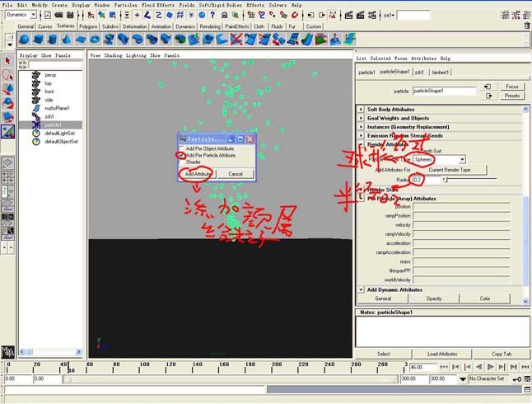Click the auto keyframe key icon

[x=516, y=379]
